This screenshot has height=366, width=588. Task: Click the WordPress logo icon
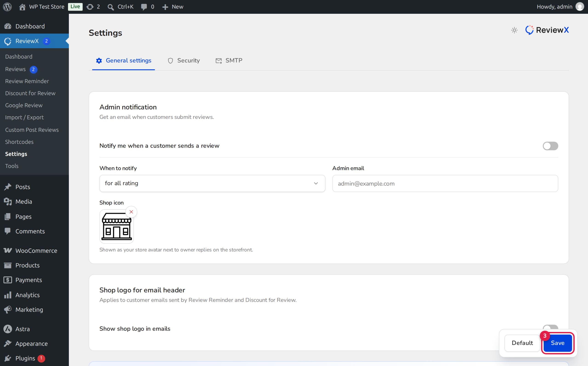click(x=7, y=6)
